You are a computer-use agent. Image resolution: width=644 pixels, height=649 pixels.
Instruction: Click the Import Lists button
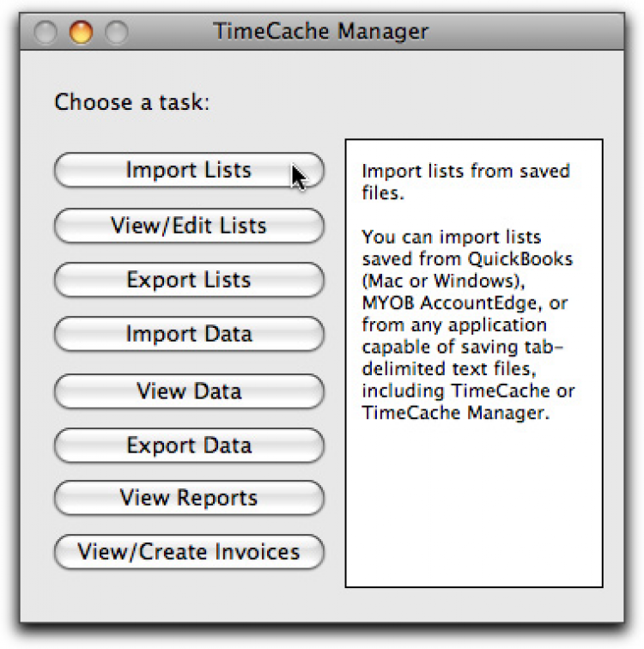pyautogui.click(x=189, y=170)
